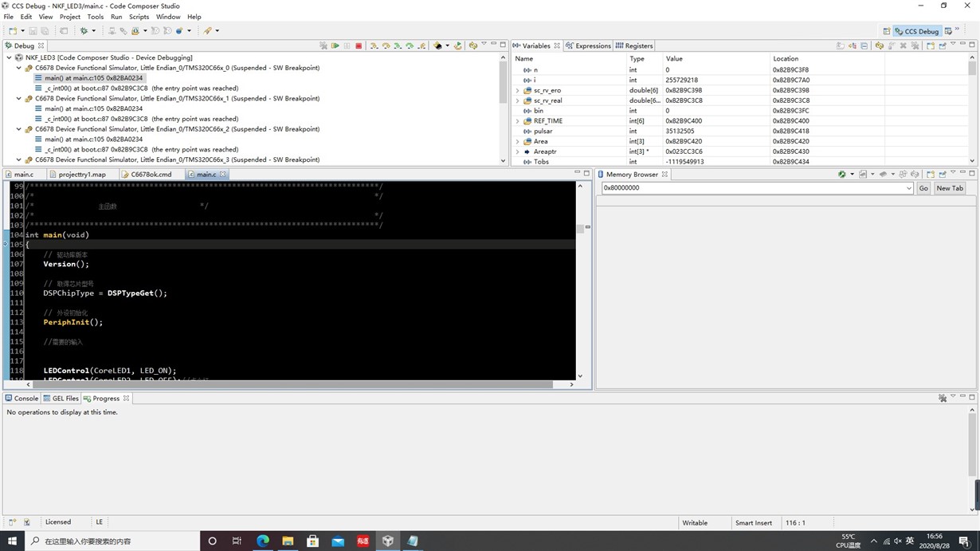The height and width of the screenshot is (551, 980).
Task: Expand the Area variable
Action: coord(518,141)
